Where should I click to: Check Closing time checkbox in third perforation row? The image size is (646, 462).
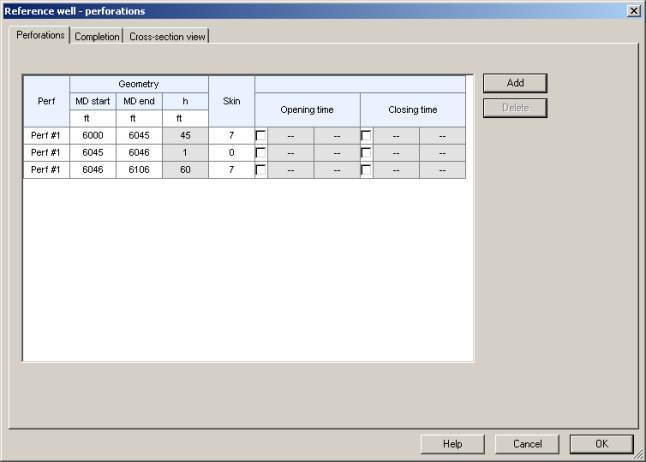(x=367, y=170)
